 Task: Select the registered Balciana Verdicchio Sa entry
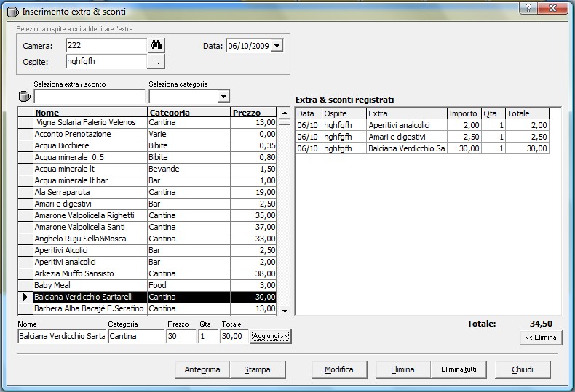click(x=422, y=148)
